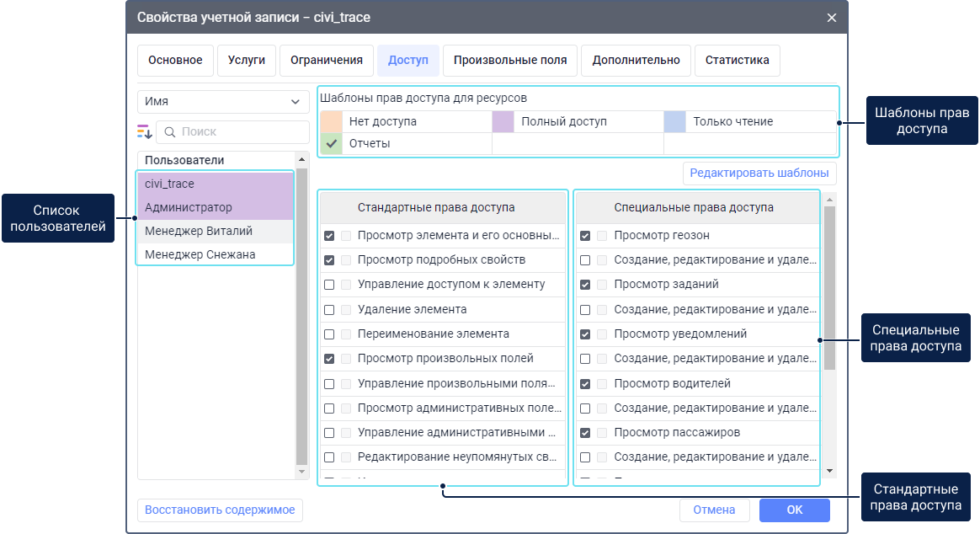
Task: Click the sort order icon beside search
Action: pyautogui.click(x=144, y=132)
